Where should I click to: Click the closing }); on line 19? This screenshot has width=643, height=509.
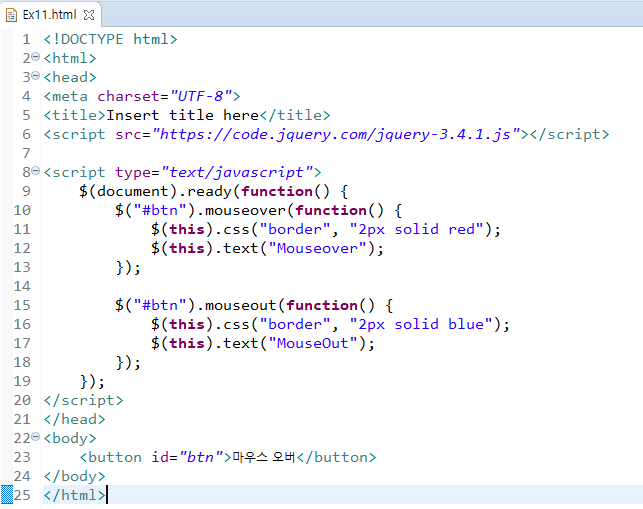[92, 381]
